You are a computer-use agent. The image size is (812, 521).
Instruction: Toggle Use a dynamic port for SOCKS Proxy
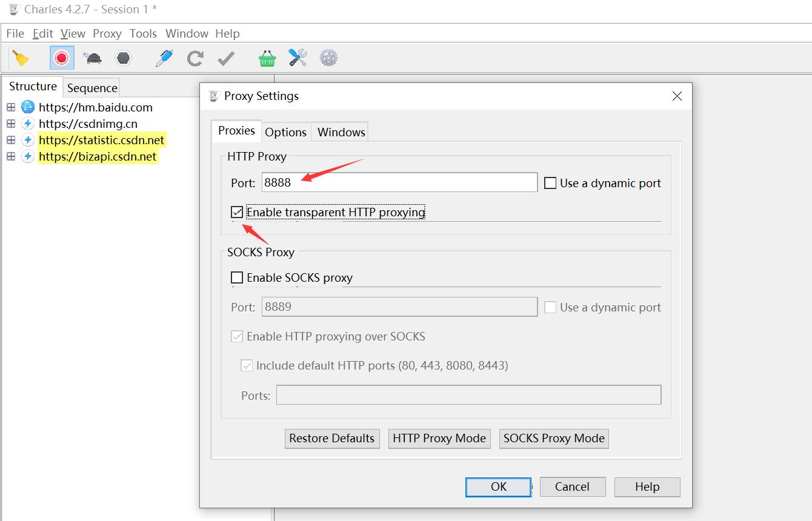coord(550,307)
